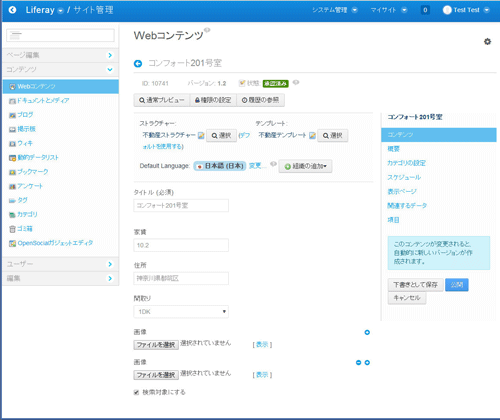Image resolution: width=500 pixels, height=420 pixels.
Task: Click the カテゴリ icon in the sidebar
Action: pyautogui.click(x=12, y=215)
